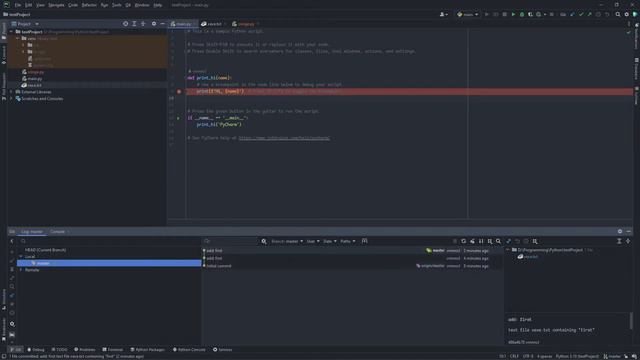Open the JetBrains help link in code
Viewport: 640px width, 360px height.
pyautogui.click(x=284, y=138)
